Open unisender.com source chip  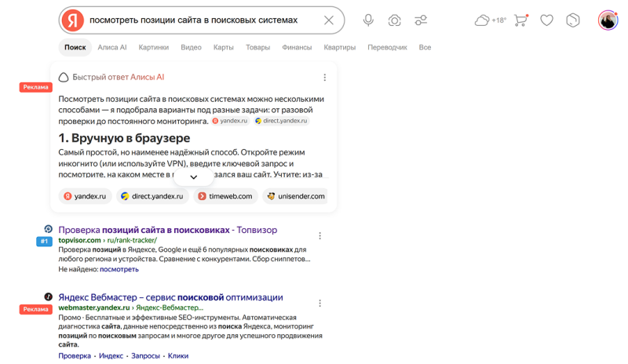coord(296,196)
